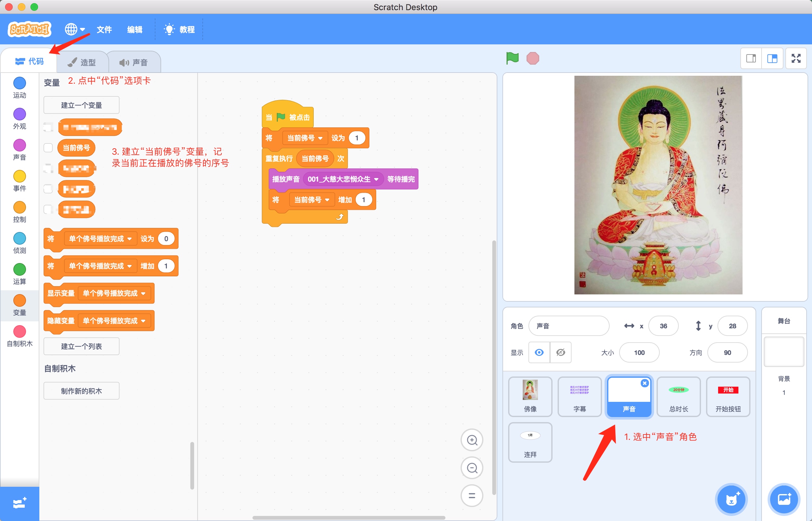This screenshot has width=812, height=521.
Task: Click the workspace vertical scrollbar
Action: tap(494, 367)
